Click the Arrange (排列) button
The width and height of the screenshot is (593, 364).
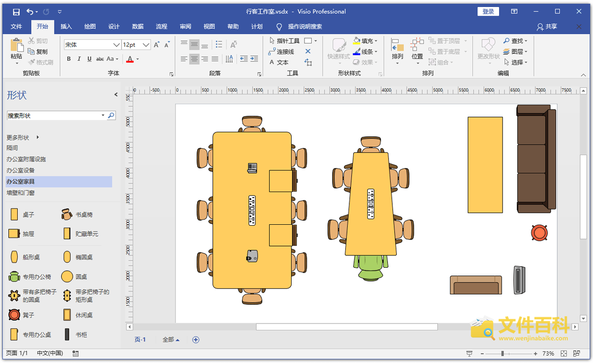point(397,51)
